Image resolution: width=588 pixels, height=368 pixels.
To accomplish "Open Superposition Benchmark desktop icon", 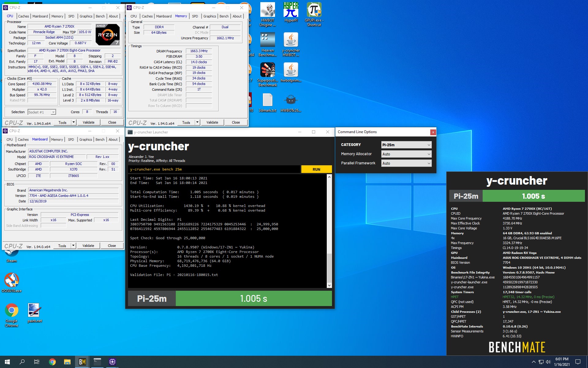I will (267, 75).
